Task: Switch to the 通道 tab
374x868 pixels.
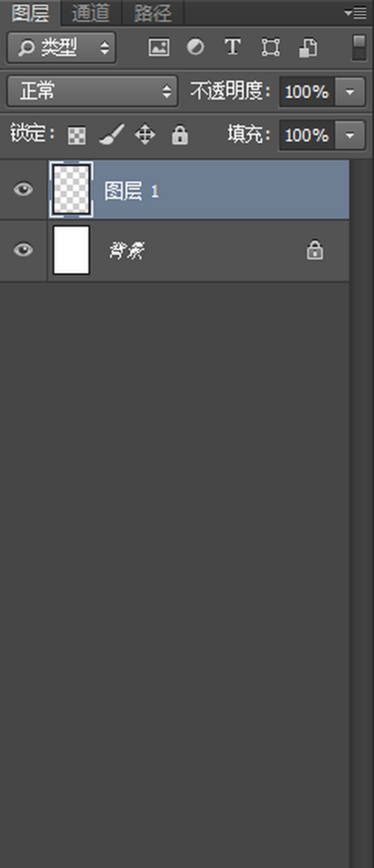Action: 91,13
